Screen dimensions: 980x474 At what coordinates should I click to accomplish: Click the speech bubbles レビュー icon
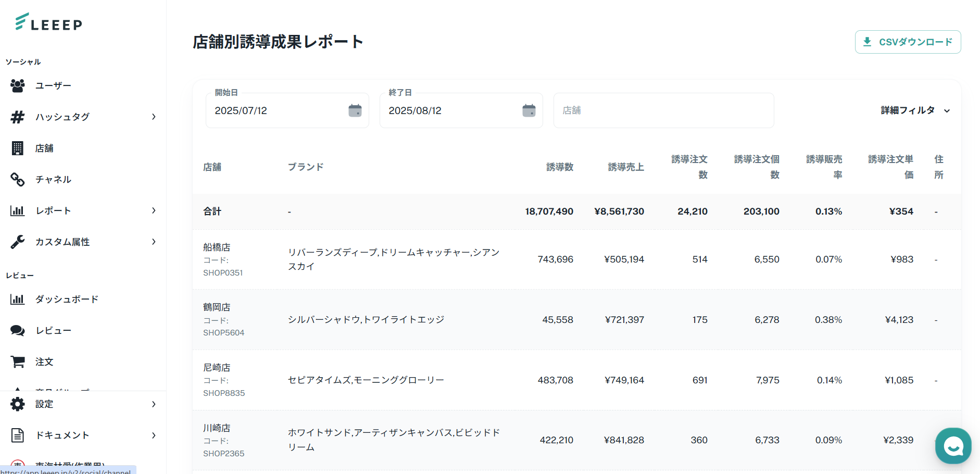point(18,330)
